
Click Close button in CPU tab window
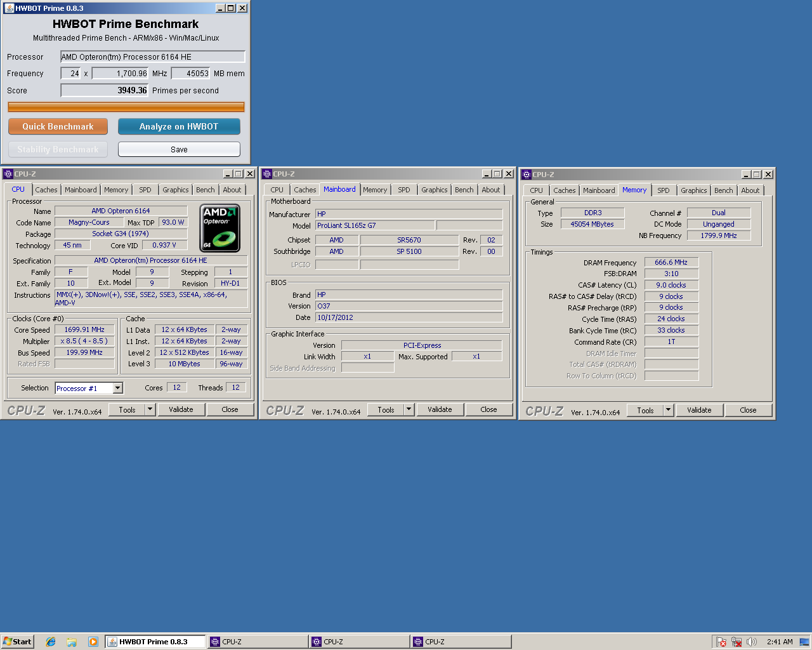tap(230, 409)
